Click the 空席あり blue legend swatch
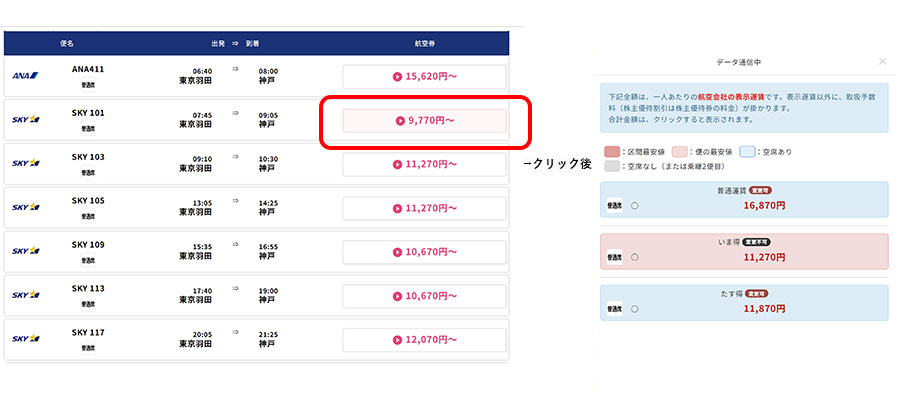 coord(746,152)
